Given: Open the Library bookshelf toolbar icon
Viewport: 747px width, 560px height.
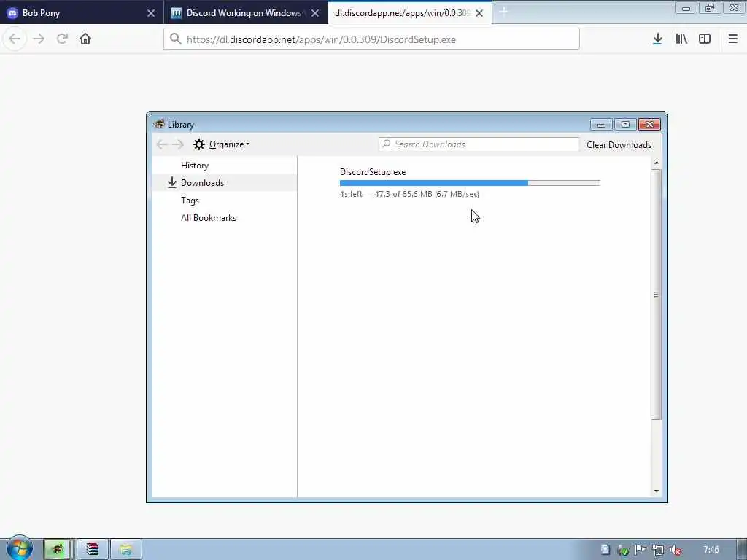Looking at the screenshot, I should pyautogui.click(x=681, y=39).
